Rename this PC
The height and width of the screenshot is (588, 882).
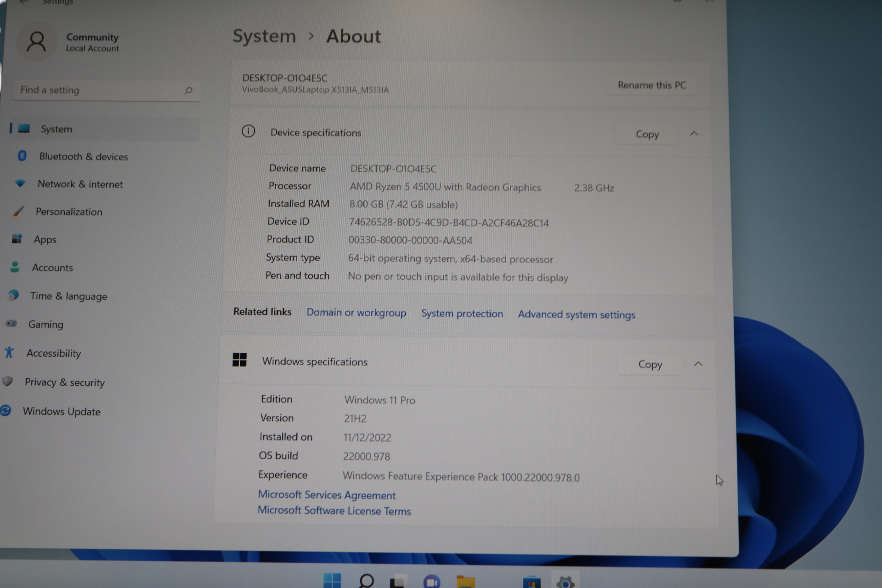[x=652, y=85]
